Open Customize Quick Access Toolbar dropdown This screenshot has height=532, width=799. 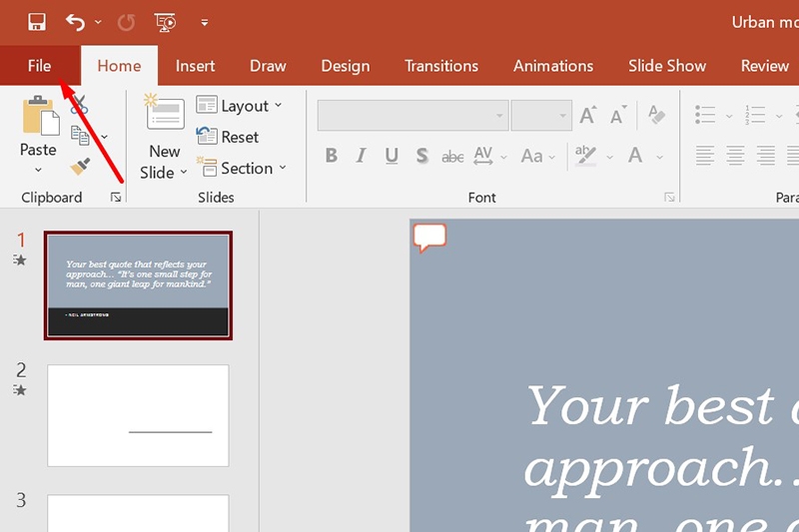coord(205,22)
